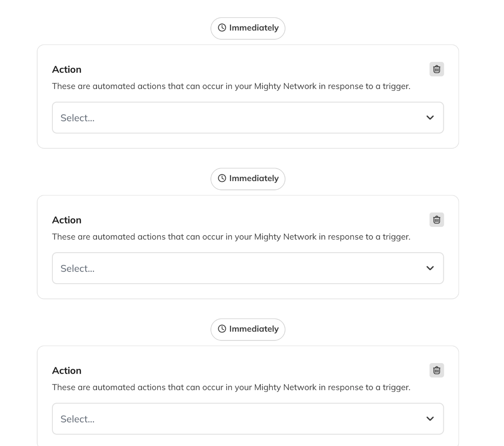Viewport: 504px width, 446px height.
Task: Click the trash icon on the bottom Action card
Action: (436, 371)
